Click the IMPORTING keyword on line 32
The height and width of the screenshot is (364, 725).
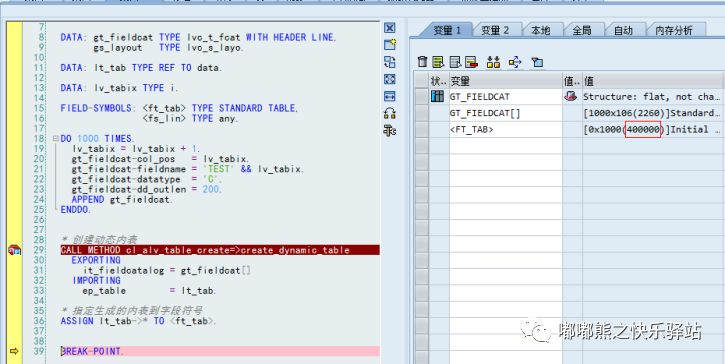(97, 281)
